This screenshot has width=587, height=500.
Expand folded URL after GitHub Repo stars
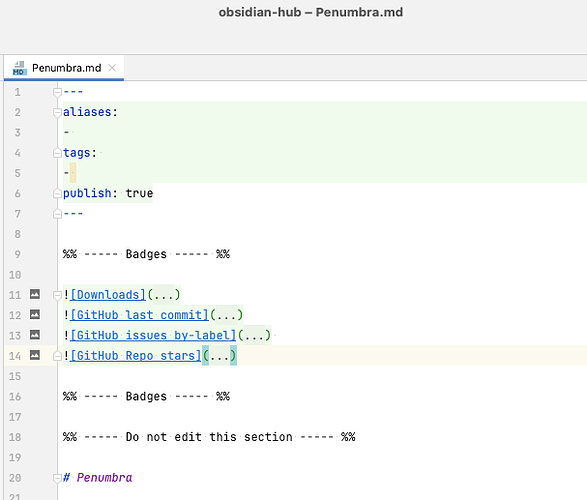pos(219,356)
